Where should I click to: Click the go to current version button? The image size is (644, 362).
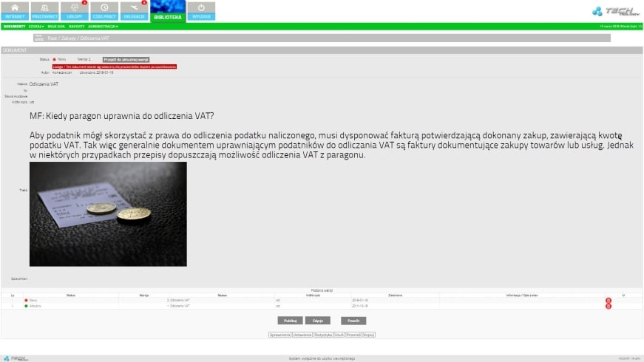tap(126, 60)
